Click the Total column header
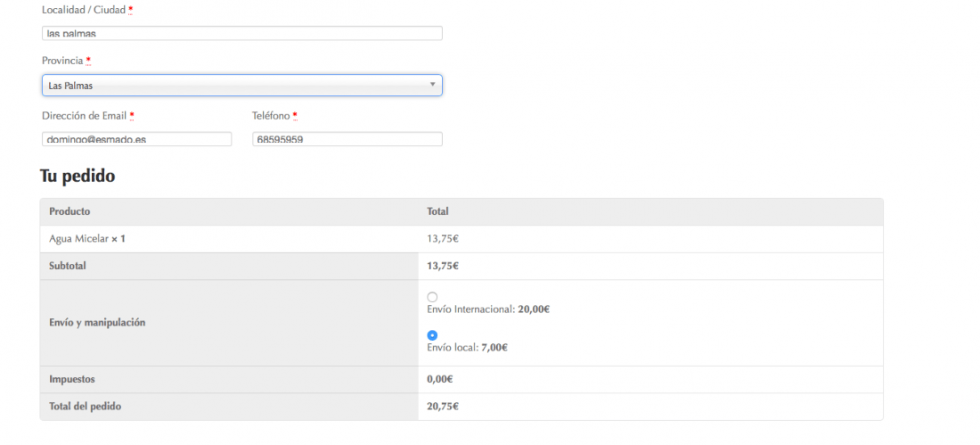 (x=437, y=211)
